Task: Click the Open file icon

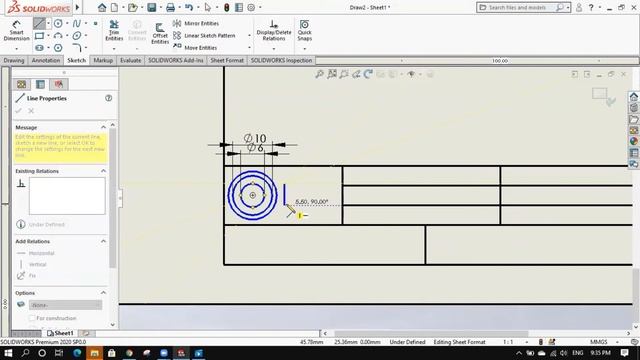Action: pyautogui.click(x=133, y=7)
